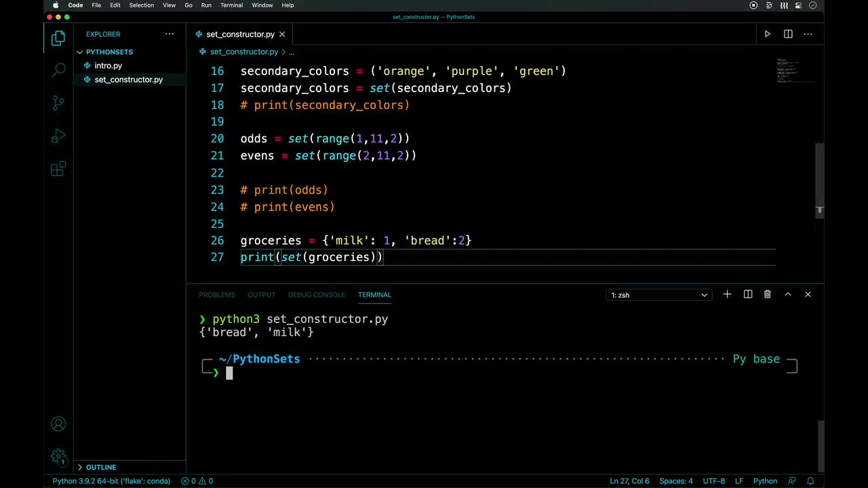The image size is (868, 488).
Task: Open the View menu
Action: [x=169, y=5]
